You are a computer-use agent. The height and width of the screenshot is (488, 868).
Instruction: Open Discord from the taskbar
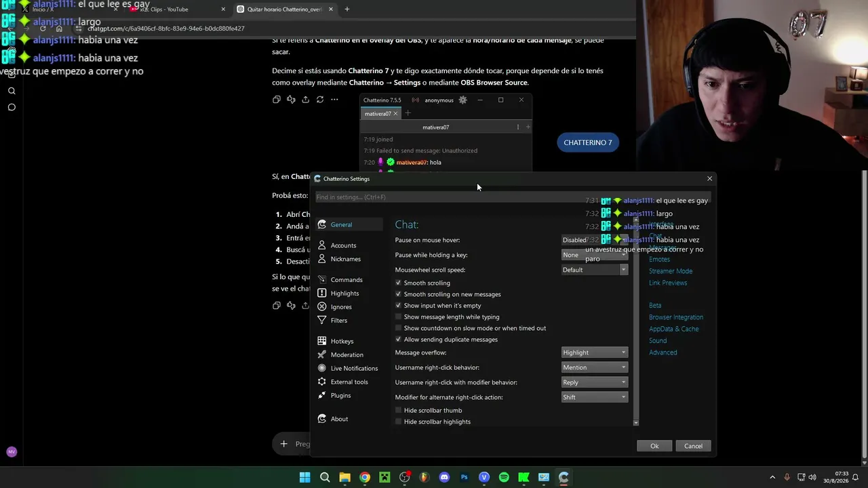pyautogui.click(x=444, y=477)
